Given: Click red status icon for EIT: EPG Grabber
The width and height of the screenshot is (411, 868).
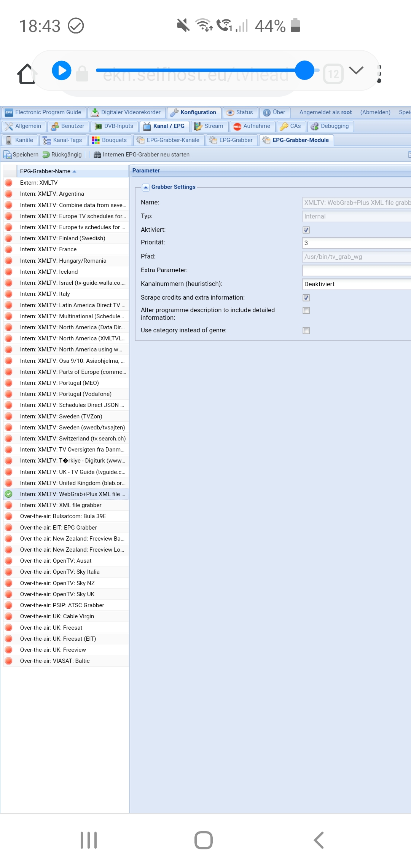Looking at the screenshot, I should coord(8,528).
